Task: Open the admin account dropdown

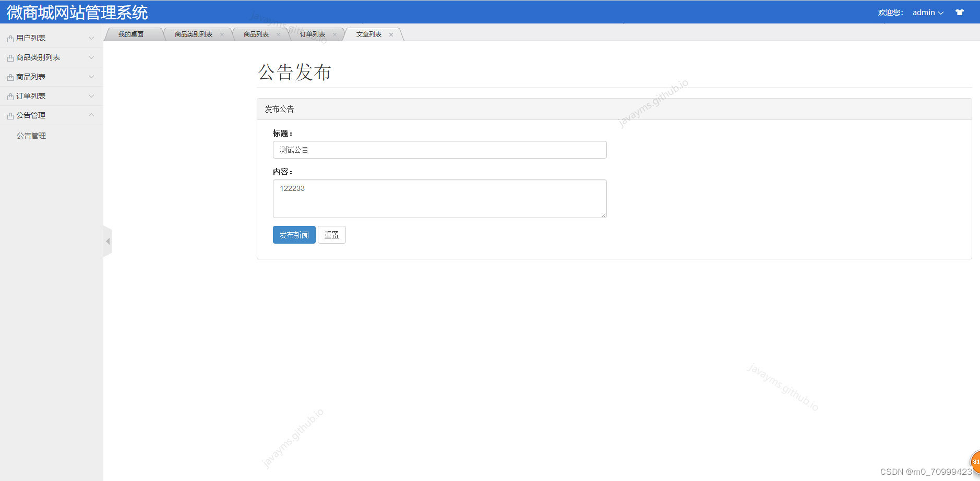Action: coord(927,12)
